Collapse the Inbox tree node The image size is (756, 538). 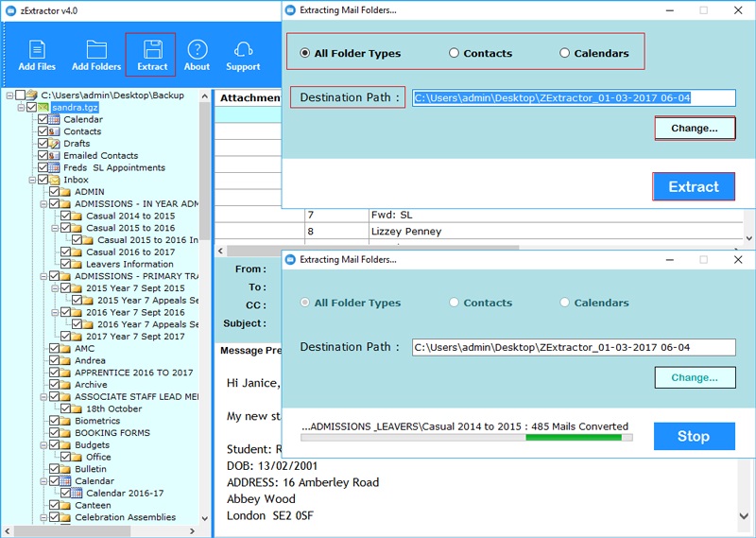tap(32, 180)
